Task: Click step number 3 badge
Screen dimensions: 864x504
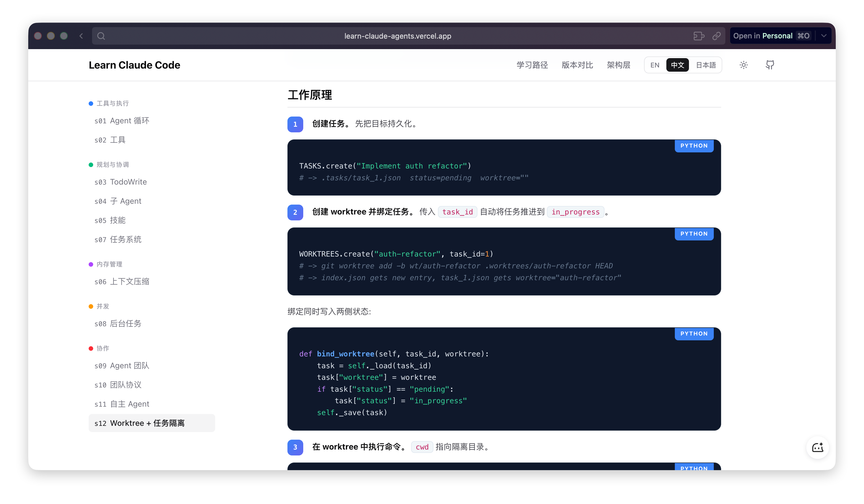Action: [x=295, y=447]
